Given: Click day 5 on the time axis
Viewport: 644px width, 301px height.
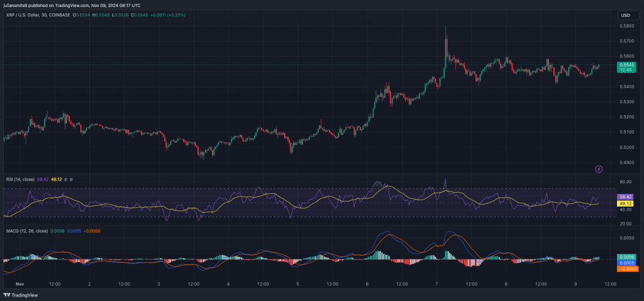Looking at the screenshot, I should tap(297, 284).
